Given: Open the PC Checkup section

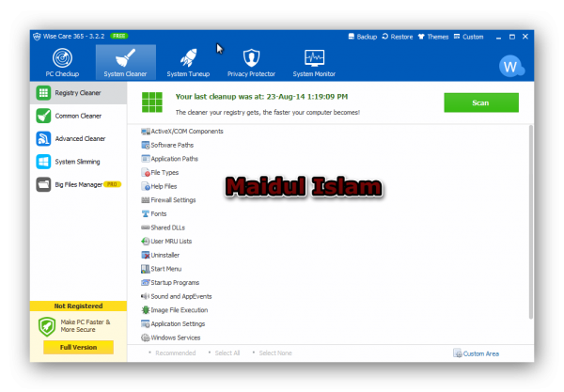Looking at the screenshot, I should [x=62, y=63].
